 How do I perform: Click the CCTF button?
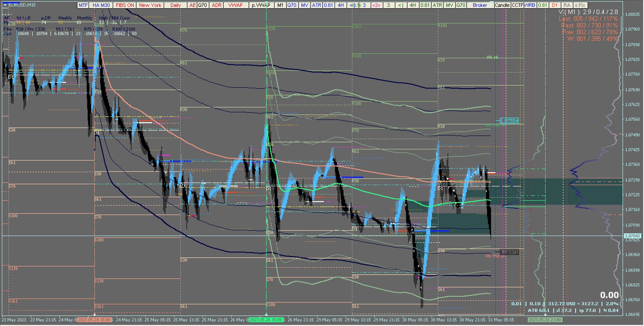pyautogui.click(x=517, y=5)
